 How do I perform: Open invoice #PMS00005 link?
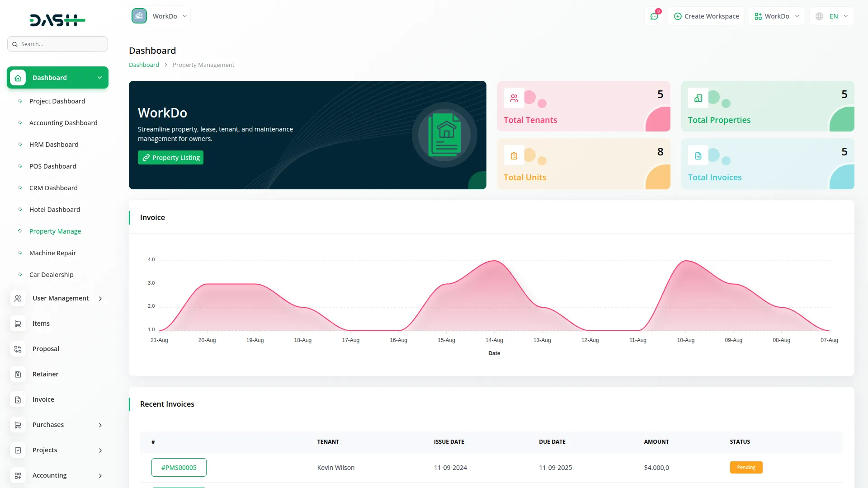coord(179,468)
